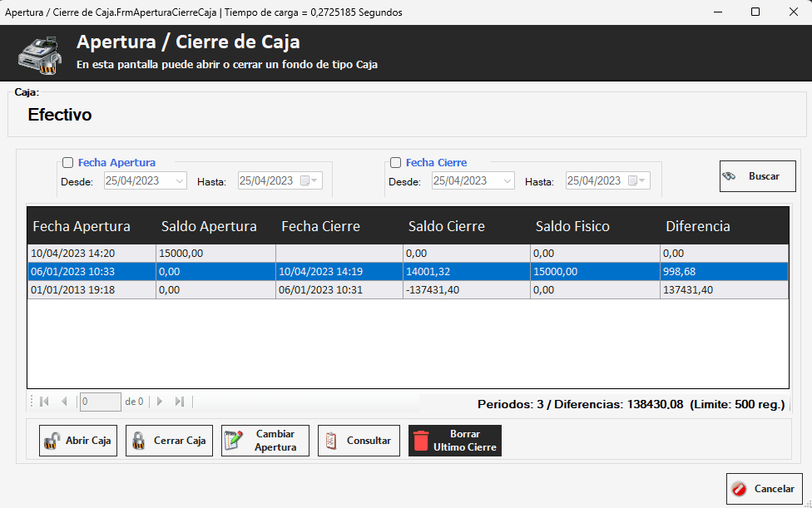Open Fecha Cierre Hasta date calendar

pyautogui.click(x=636, y=181)
